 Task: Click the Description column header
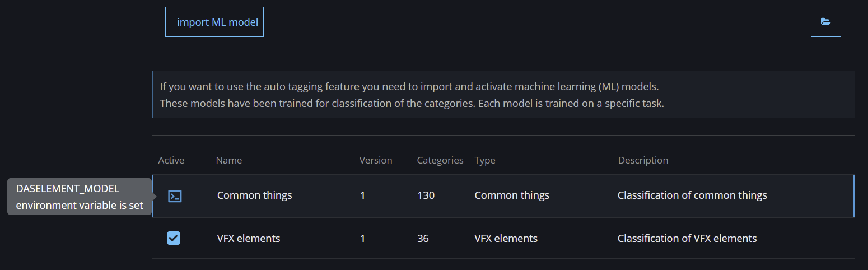tap(643, 160)
